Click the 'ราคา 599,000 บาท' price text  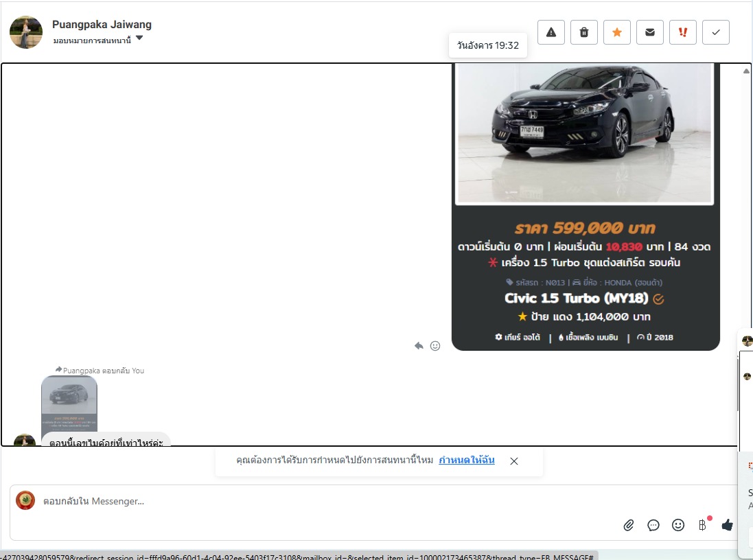click(585, 228)
